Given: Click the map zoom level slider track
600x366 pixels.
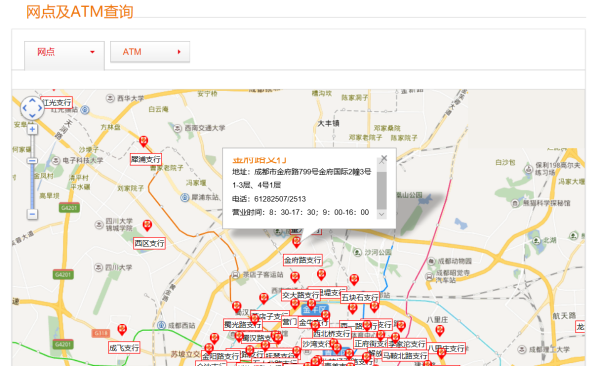Looking at the screenshot, I should coord(32,172).
